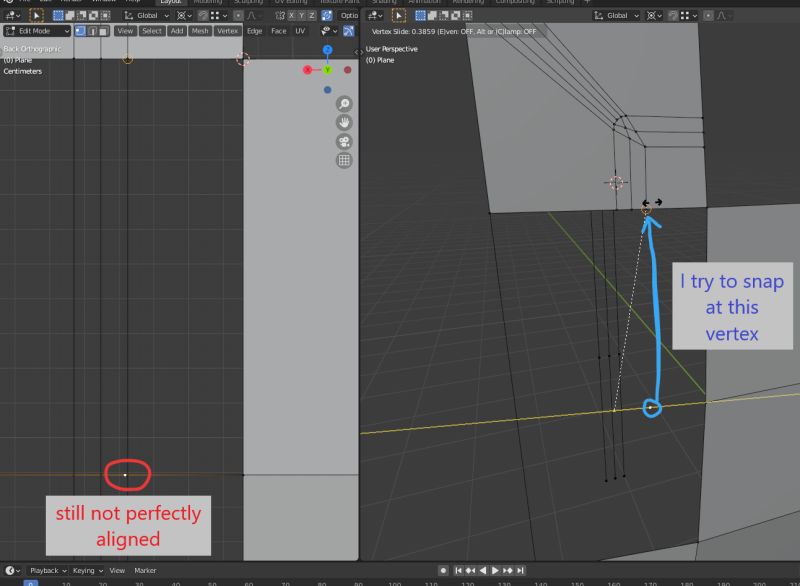Click the camera view icon on the viewport gizmo
800x586 pixels.
[x=344, y=142]
